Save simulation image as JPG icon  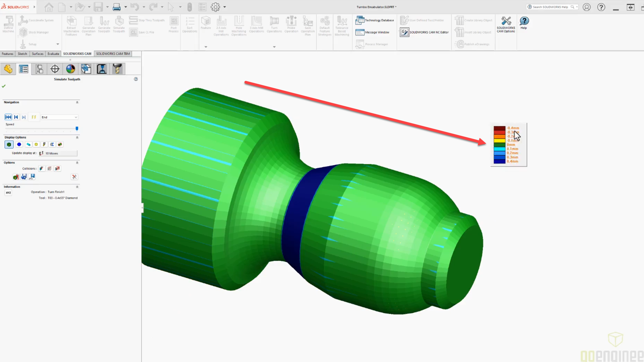click(x=32, y=177)
